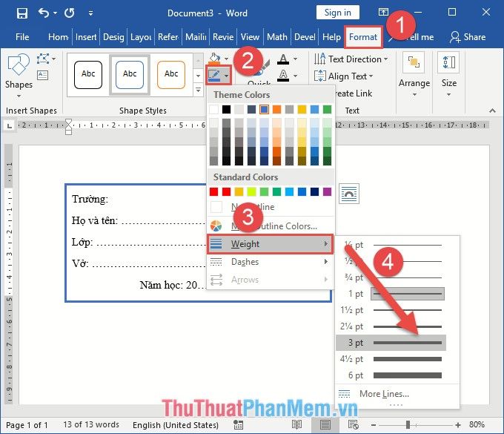
Task: Apply the black outline Abc shape style
Action: 88,75
